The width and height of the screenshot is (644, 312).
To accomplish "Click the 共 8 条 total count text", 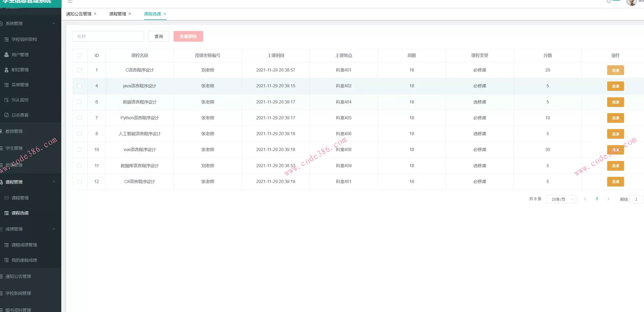I will (535, 199).
